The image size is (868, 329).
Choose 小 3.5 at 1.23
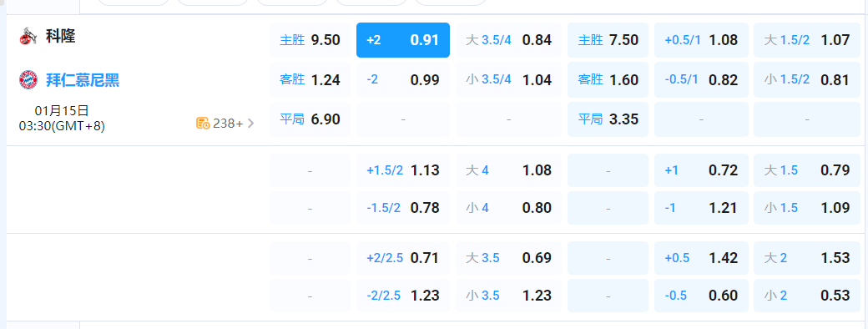tap(509, 296)
